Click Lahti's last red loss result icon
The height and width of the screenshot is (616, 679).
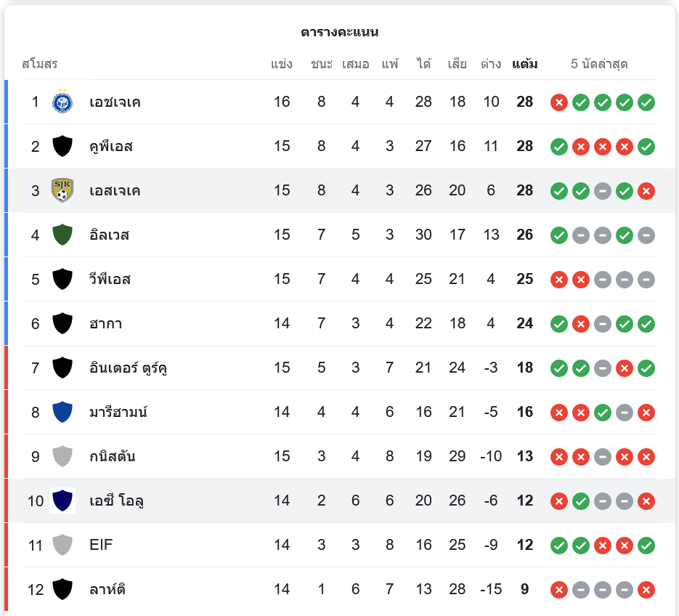coord(646,590)
